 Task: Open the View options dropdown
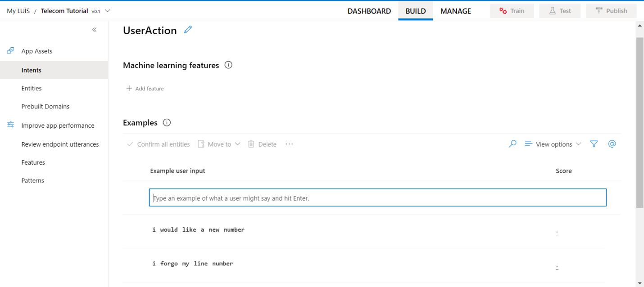(553, 144)
